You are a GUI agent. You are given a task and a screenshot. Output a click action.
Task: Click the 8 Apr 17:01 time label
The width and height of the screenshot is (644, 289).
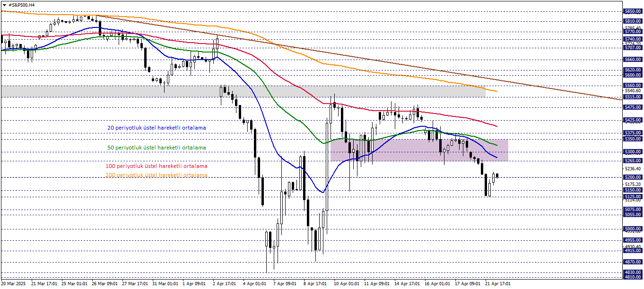[x=315, y=284]
